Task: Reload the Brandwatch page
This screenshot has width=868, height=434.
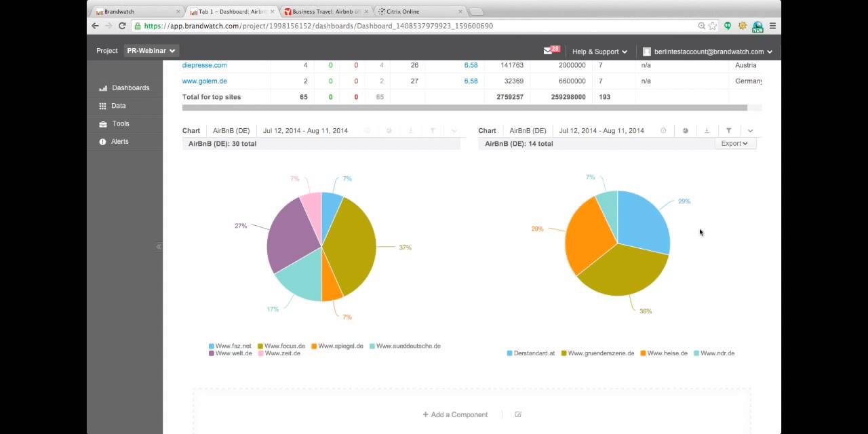Action: tap(122, 26)
